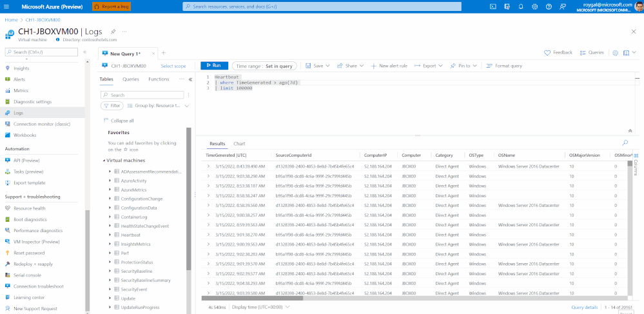Screen dimensions: 644x314
Task: Click the user account avatar
Action: coord(639,6)
